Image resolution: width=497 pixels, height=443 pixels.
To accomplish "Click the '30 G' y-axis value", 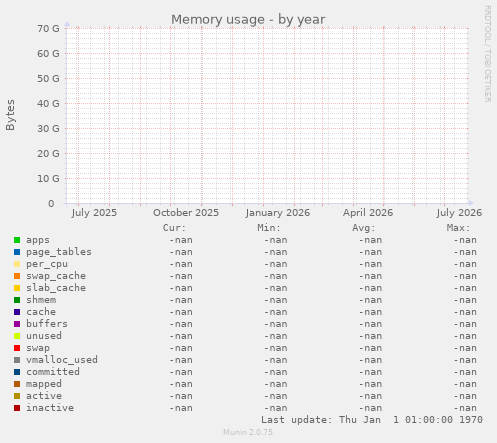I will [x=48, y=129].
